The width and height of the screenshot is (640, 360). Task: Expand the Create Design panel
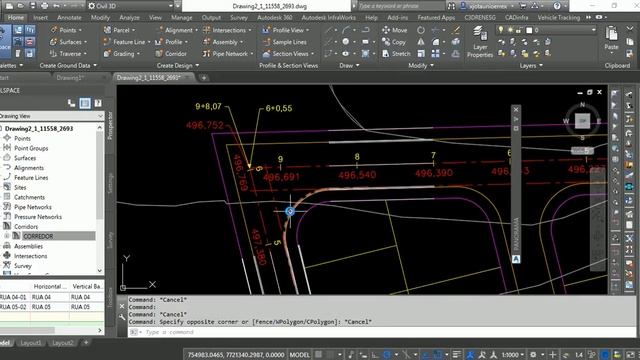[x=178, y=65]
